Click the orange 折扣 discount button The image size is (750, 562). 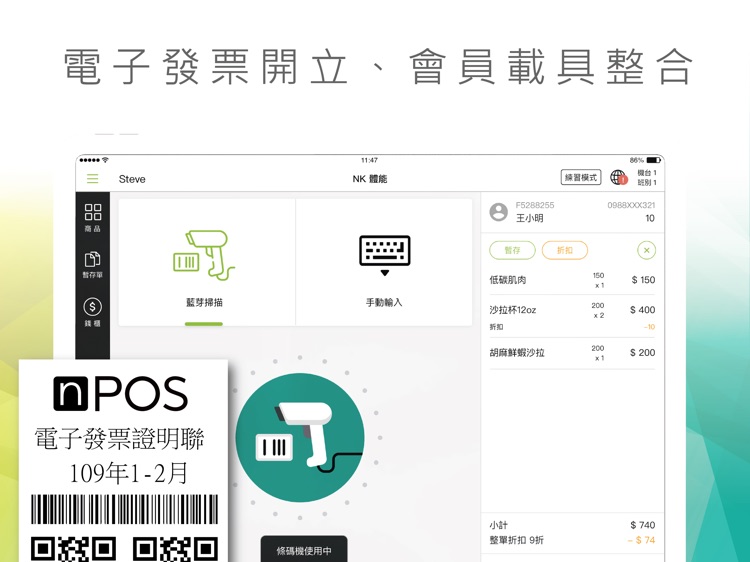coord(564,250)
